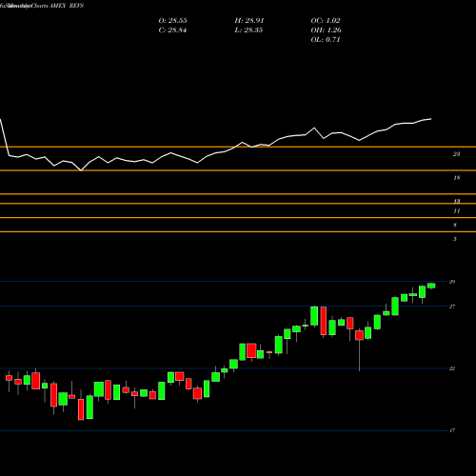This screenshot has height=476, width=476.
Task: Click the 17 price axis label
Action: [452, 430]
